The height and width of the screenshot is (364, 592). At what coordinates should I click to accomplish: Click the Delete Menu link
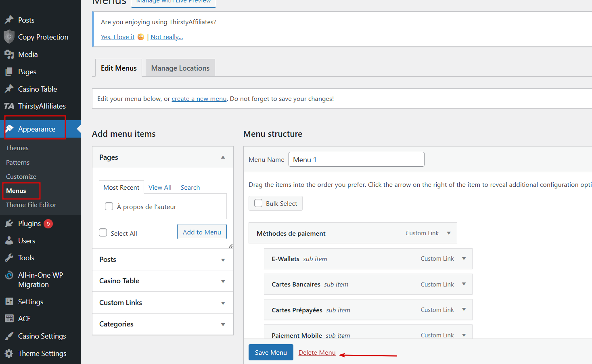(317, 352)
